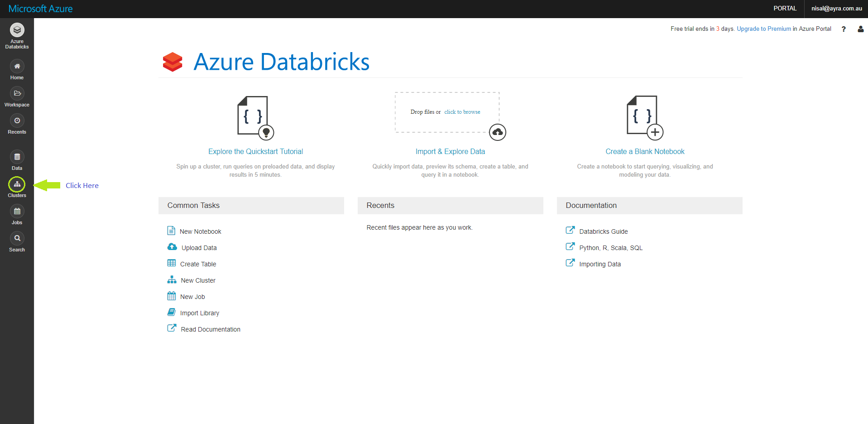Select New Cluster task
868x424 pixels.
pyautogui.click(x=198, y=280)
